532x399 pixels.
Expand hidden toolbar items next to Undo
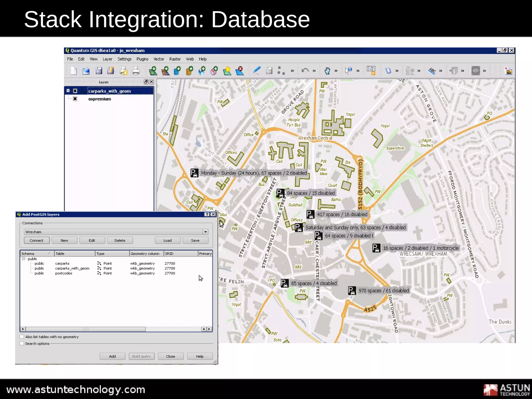click(x=314, y=71)
